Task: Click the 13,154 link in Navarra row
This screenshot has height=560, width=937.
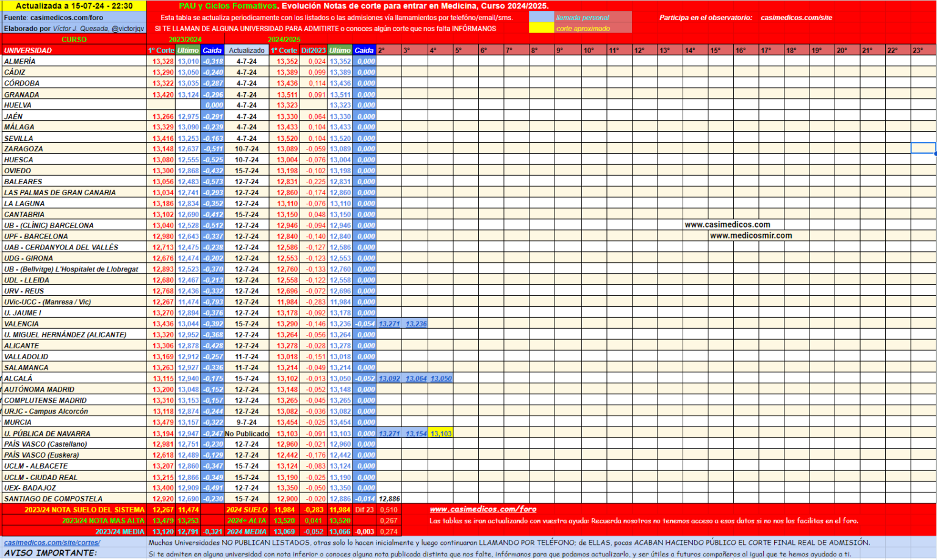Action: 416,434
